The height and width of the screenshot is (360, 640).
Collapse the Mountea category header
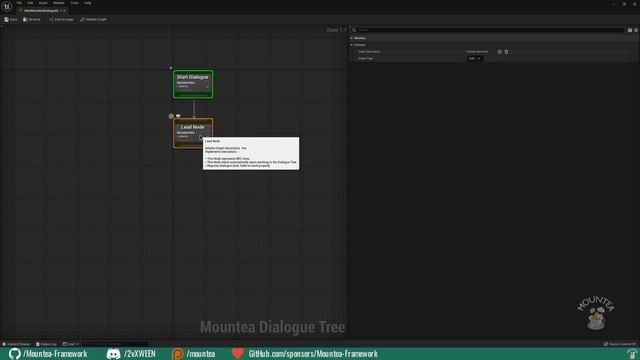coord(494,38)
